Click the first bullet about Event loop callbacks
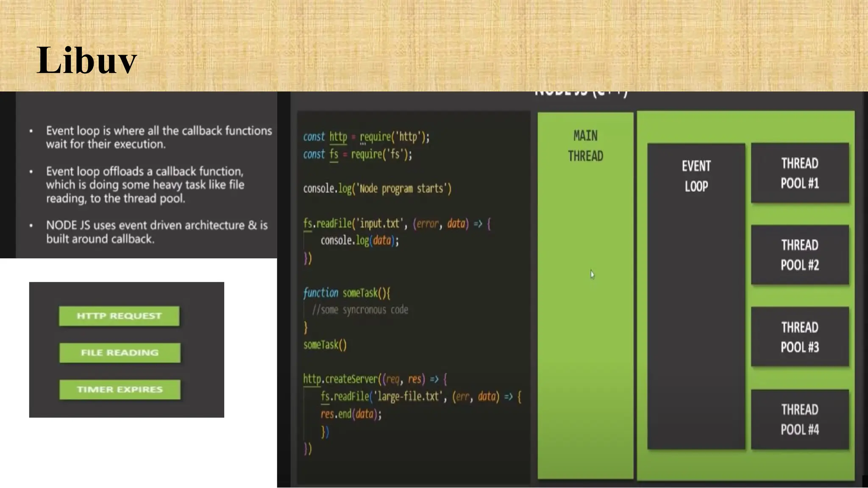Image resolution: width=868 pixels, height=488 pixels. (159, 137)
